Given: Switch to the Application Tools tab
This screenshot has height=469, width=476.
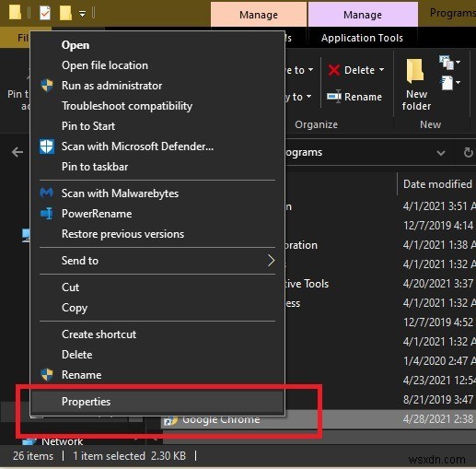Looking at the screenshot, I should [362, 38].
